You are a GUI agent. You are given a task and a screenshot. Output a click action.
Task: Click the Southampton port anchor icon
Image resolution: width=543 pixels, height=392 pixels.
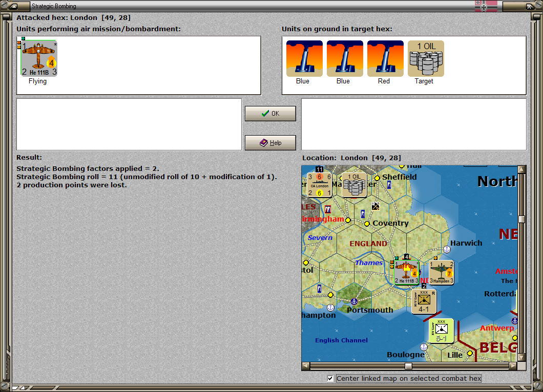coord(330,308)
